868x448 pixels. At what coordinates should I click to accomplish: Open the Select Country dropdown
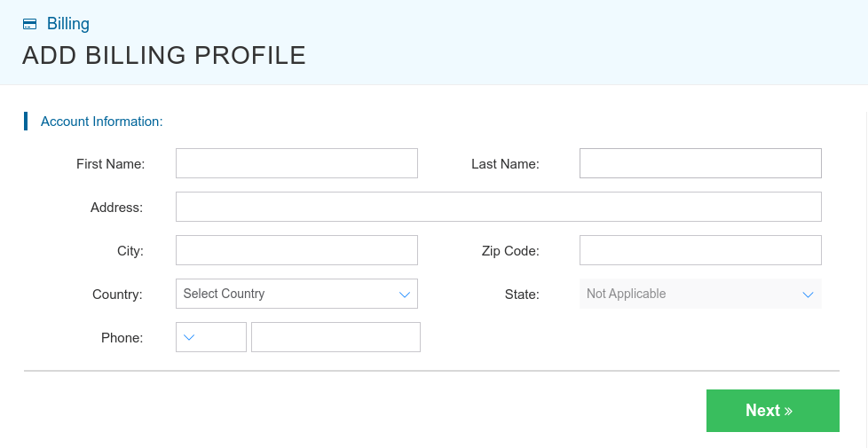[x=284, y=294]
